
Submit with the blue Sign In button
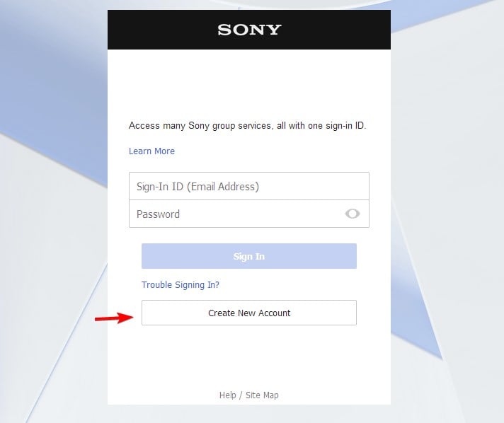pyautogui.click(x=249, y=256)
